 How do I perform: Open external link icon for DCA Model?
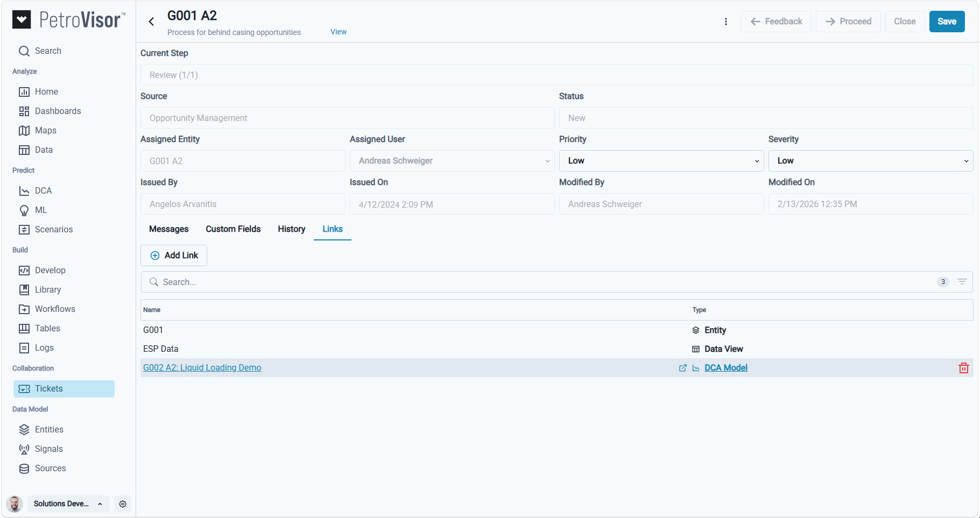[x=682, y=368]
